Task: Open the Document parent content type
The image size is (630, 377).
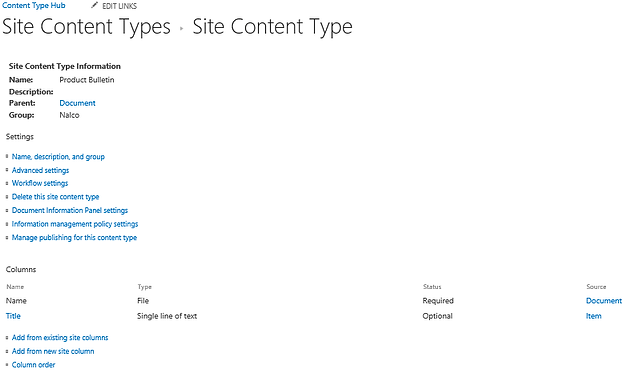Action: (x=77, y=103)
